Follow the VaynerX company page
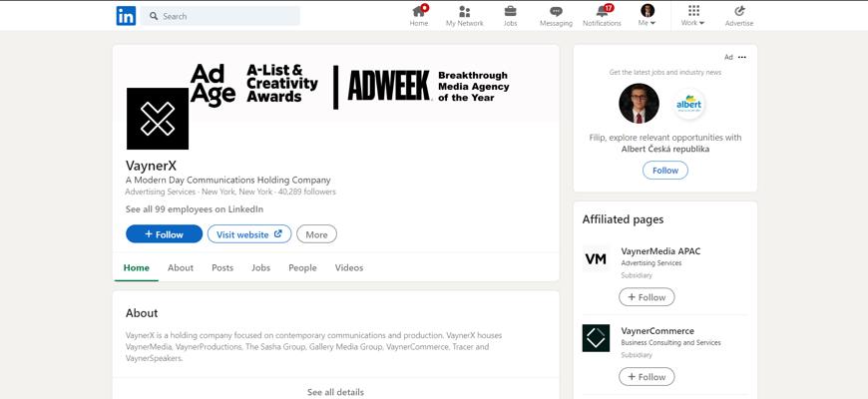 tap(164, 234)
